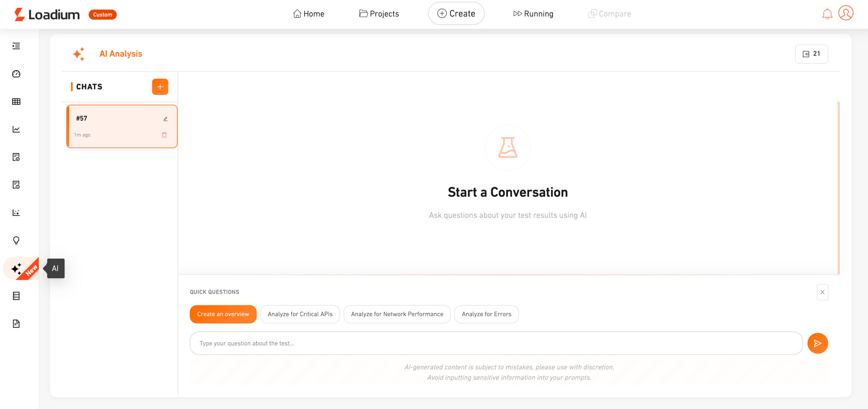Click the notification bell icon
The height and width of the screenshot is (409, 868).
click(827, 14)
